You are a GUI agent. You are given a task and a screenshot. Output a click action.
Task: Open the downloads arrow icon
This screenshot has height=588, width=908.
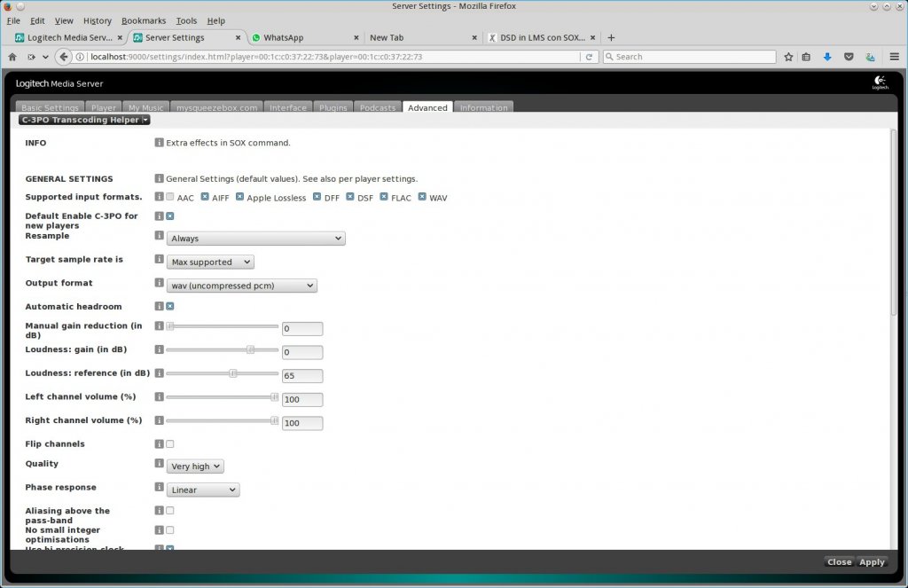pyautogui.click(x=827, y=57)
